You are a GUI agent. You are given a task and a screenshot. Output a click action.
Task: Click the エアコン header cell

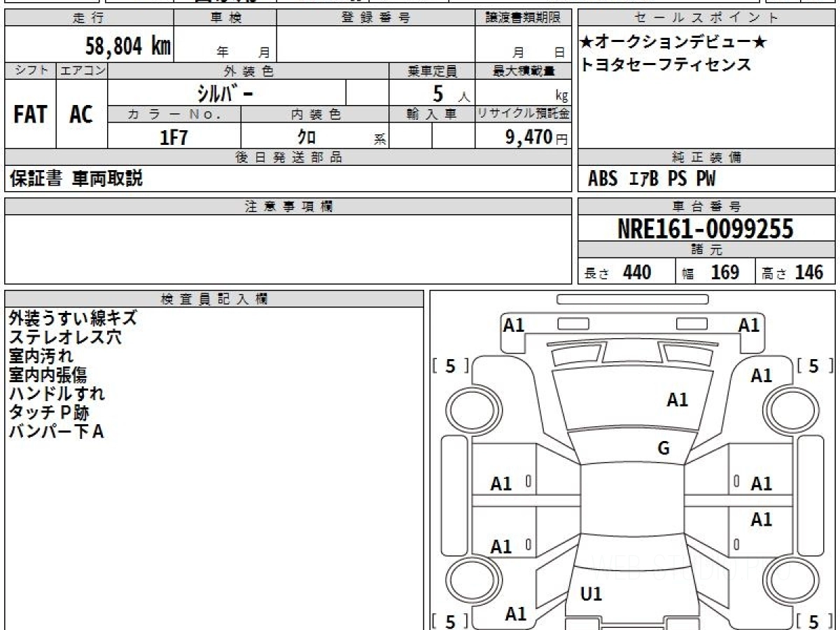click(82, 71)
